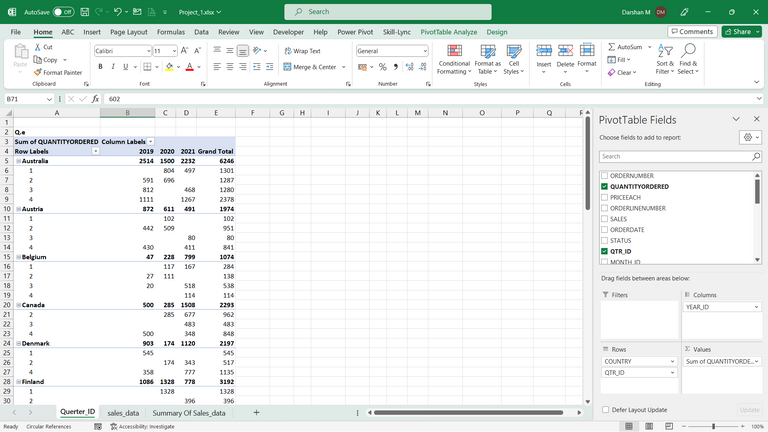Open the number format General dropdown
This screenshot has height=432, width=768.
coord(425,51)
